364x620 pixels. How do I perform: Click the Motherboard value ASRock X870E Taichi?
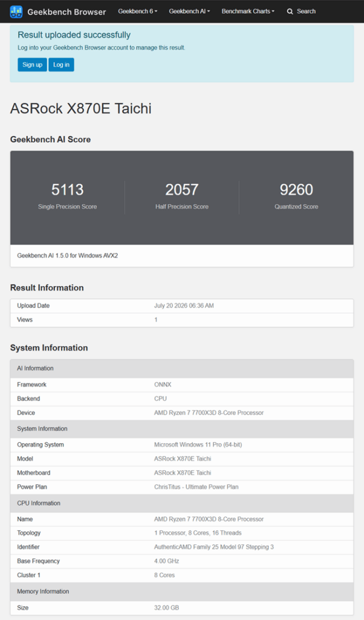[183, 472]
